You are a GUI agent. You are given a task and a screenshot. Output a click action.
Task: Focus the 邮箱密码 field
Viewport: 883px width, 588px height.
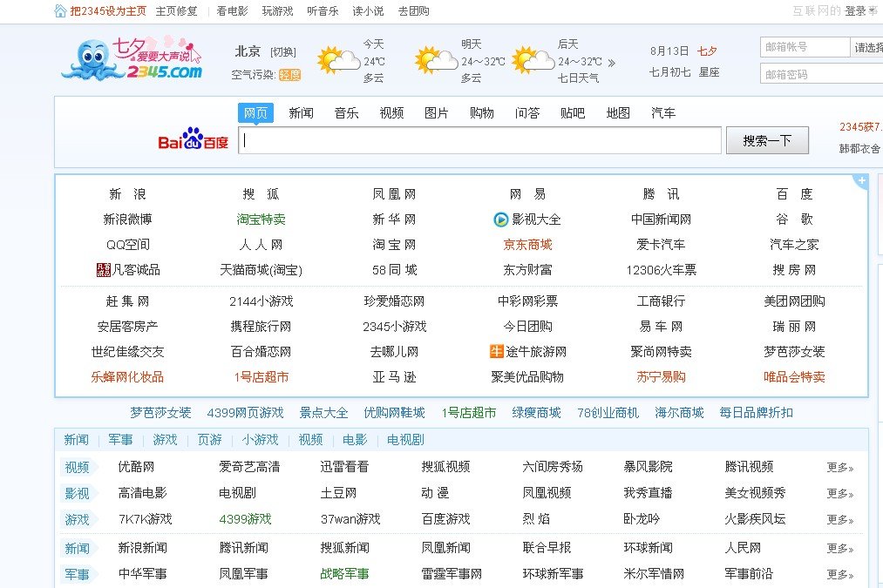tap(822, 74)
